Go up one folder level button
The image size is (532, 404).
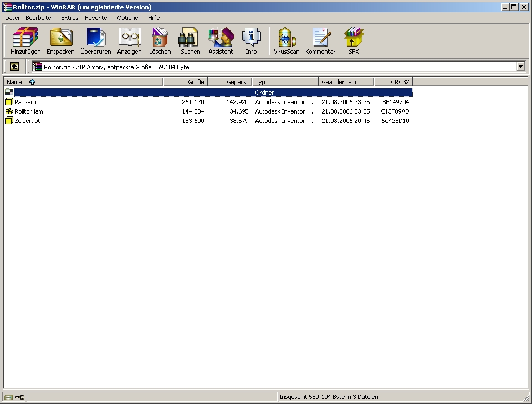[14, 67]
